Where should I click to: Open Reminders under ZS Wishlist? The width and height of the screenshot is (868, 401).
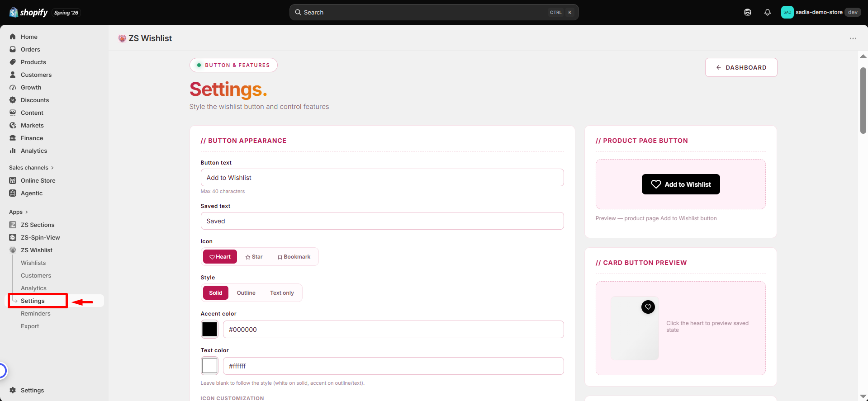pyautogui.click(x=35, y=313)
